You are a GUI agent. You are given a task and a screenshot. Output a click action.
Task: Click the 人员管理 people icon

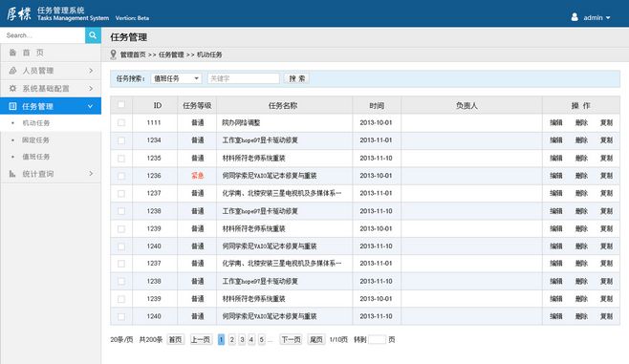pyautogui.click(x=12, y=71)
